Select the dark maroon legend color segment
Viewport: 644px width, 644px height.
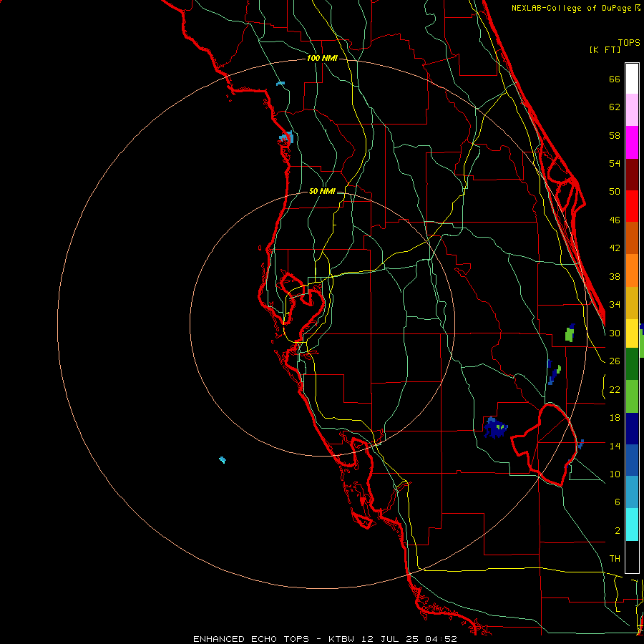632,174
